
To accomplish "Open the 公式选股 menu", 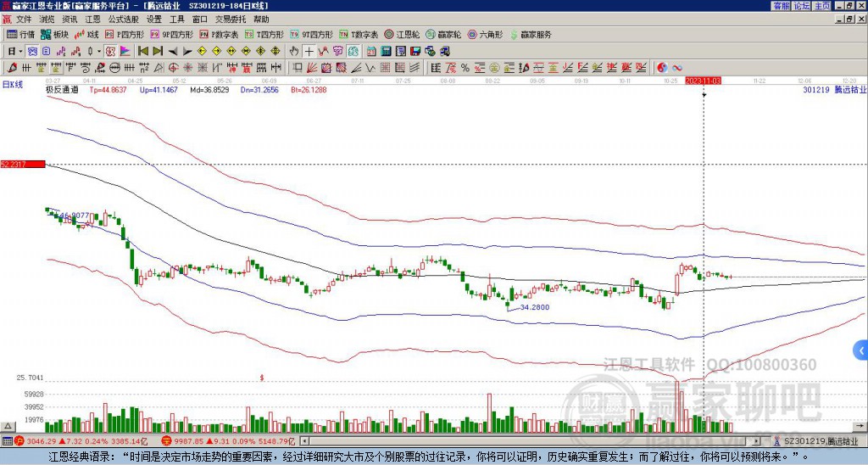I will coord(124,20).
